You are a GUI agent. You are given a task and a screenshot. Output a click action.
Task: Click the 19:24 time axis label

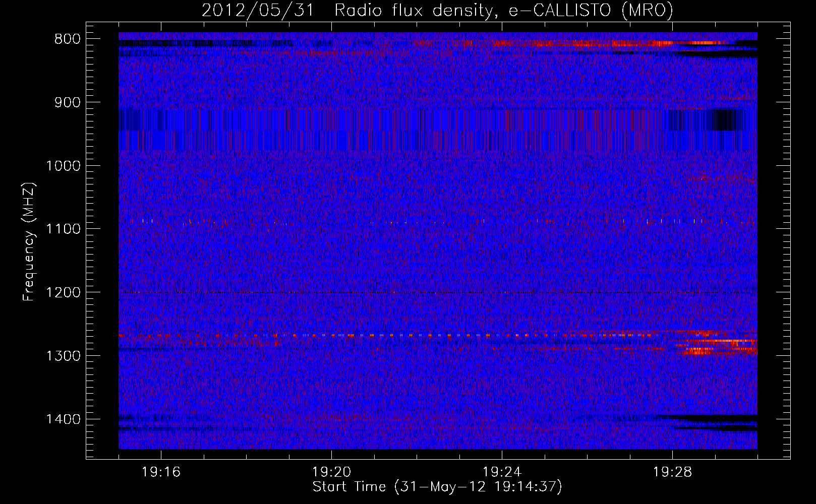coord(502,472)
